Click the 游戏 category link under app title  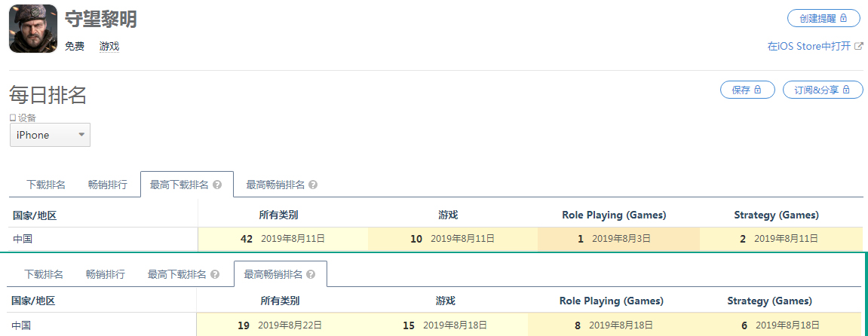click(x=109, y=47)
